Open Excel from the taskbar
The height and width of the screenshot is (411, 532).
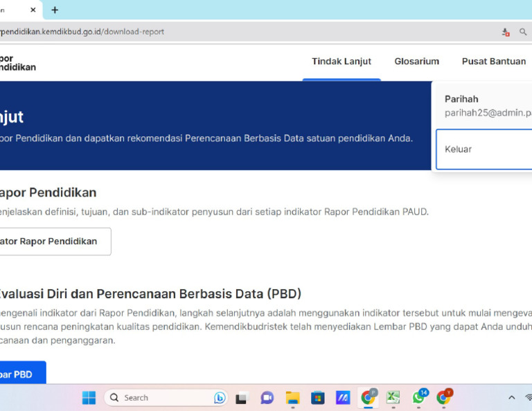[393, 397]
